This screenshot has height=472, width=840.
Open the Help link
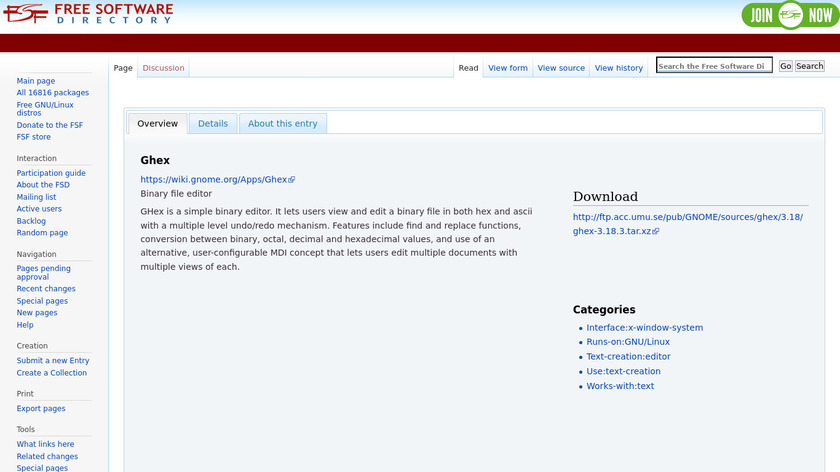(25, 325)
